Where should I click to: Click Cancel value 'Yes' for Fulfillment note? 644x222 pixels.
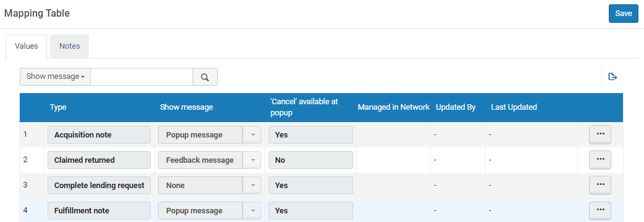311,211
